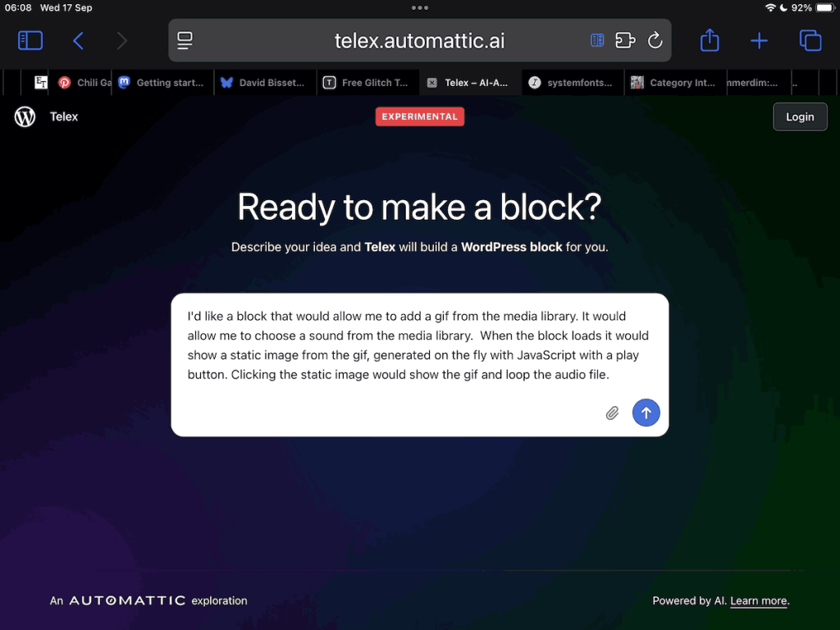This screenshot has width=840, height=630.
Task: Toggle the Safari sidebar
Action: coord(30,40)
